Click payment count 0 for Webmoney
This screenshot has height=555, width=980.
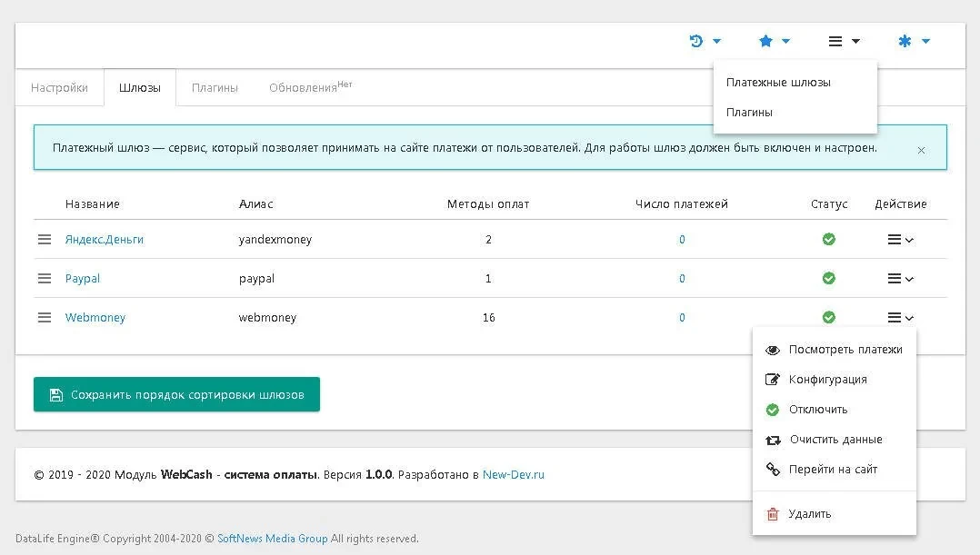pyautogui.click(x=682, y=318)
